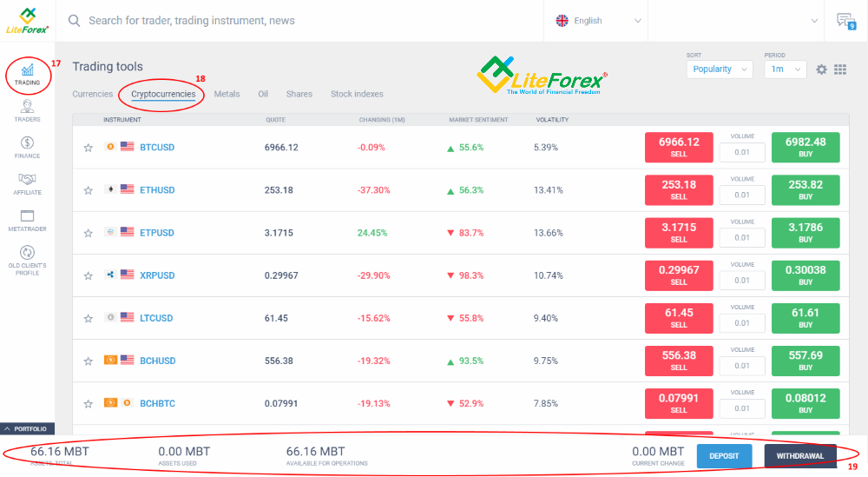Viewport: 868px width, 477px height.
Task: Open the Affiliate section in sidebar
Action: (27, 184)
